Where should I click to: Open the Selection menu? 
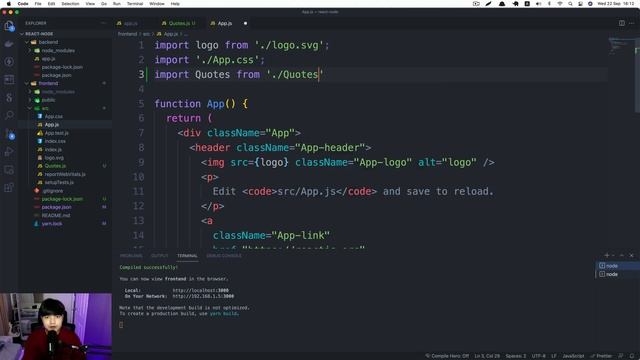click(x=70, y=4)
